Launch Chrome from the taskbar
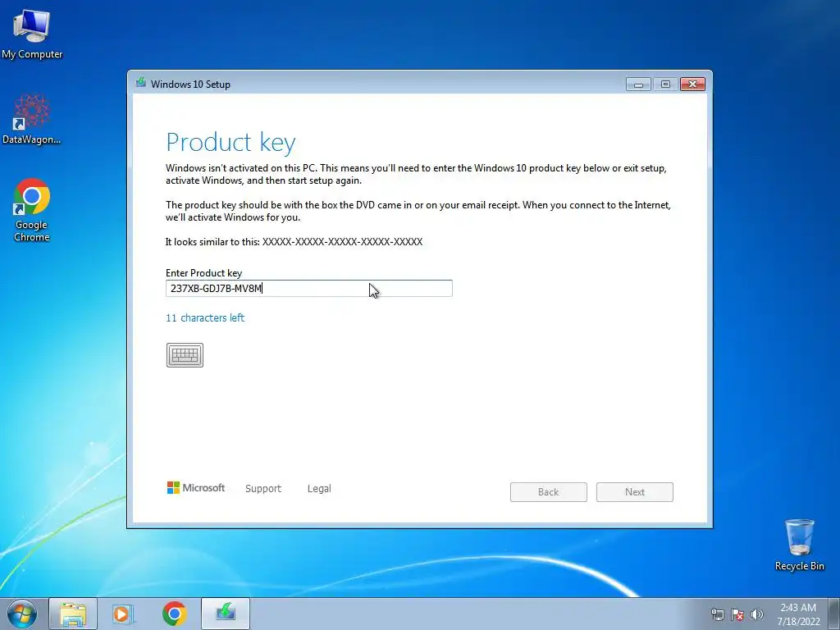This screenshot has width=840, height=630. click(175, 614)
